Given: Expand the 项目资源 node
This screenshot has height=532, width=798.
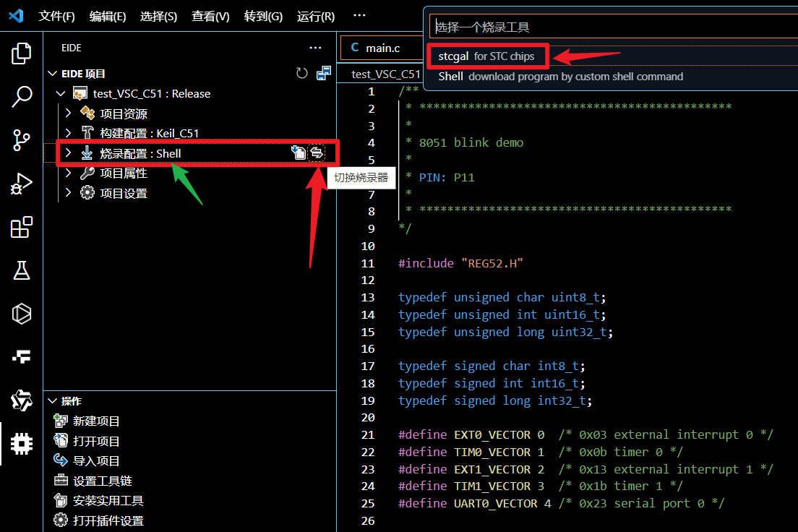Looking at the screenshot, I should [x=68, y=113].
